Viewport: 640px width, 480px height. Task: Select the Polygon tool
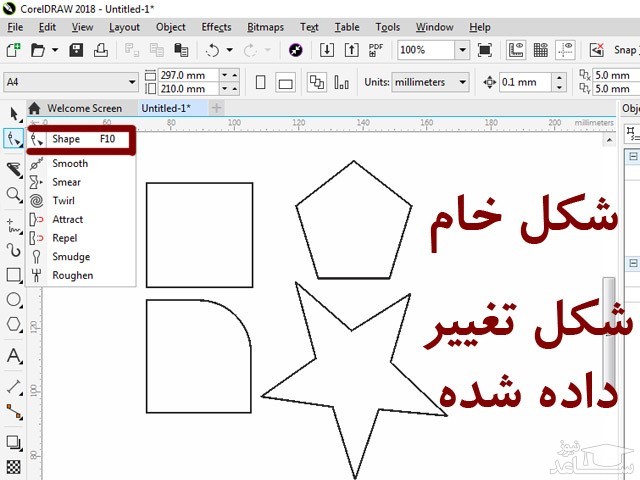14,324
